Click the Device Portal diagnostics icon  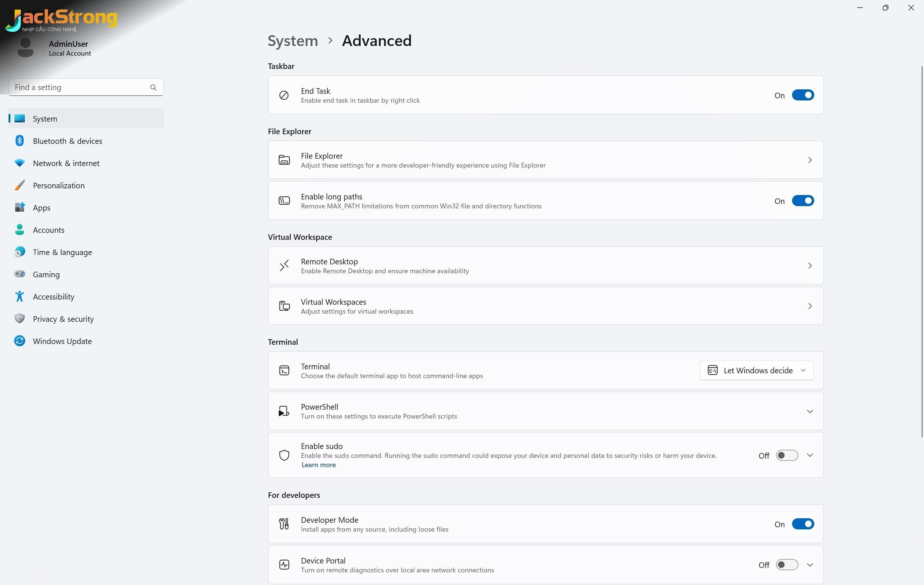(284, 565)
